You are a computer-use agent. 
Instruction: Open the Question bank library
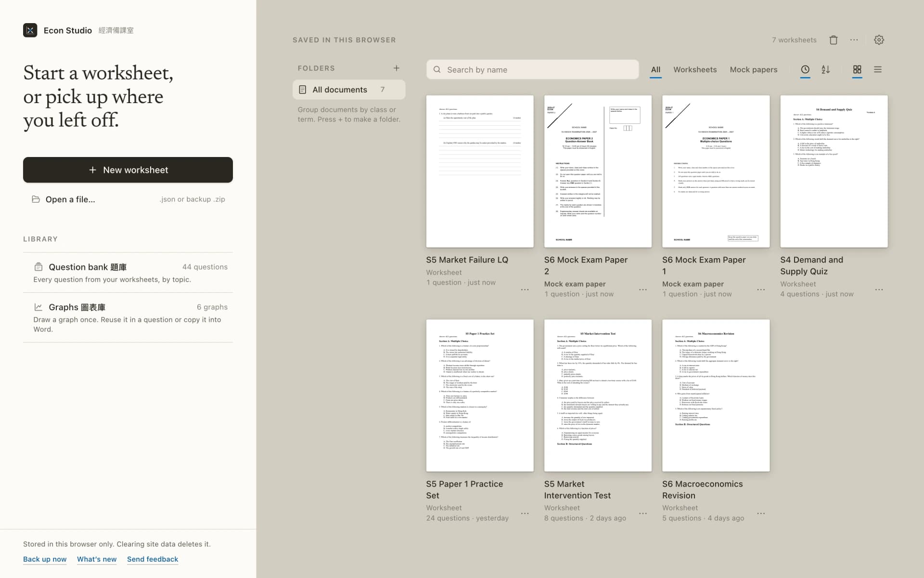tap(128, 273)
